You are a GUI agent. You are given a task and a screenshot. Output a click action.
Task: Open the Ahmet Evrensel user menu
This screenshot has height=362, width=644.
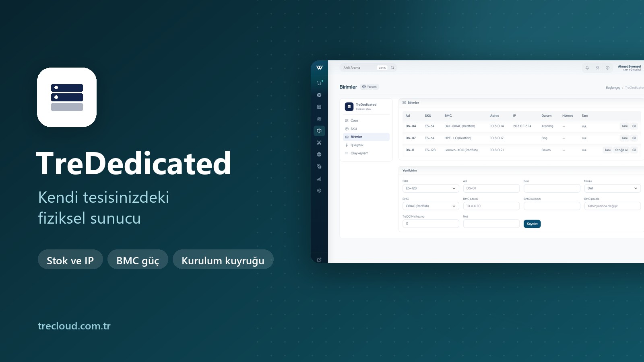click(630, 68)
